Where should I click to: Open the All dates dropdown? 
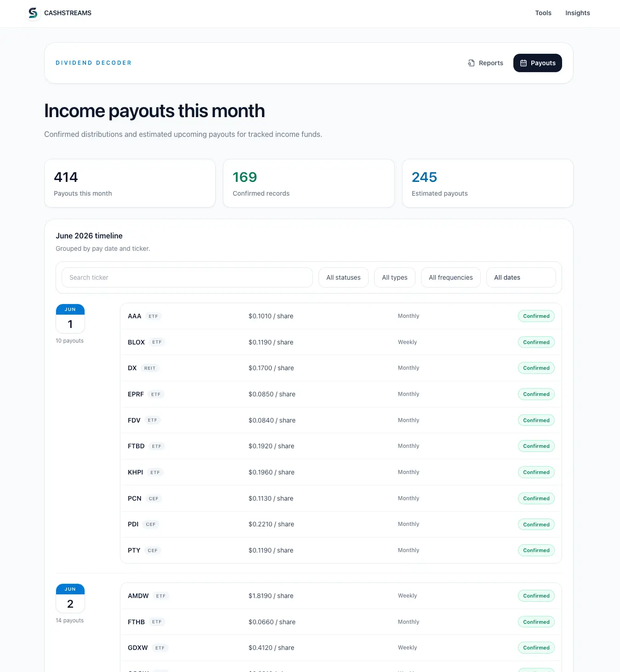pyautogui.click(x=521, y=277)
